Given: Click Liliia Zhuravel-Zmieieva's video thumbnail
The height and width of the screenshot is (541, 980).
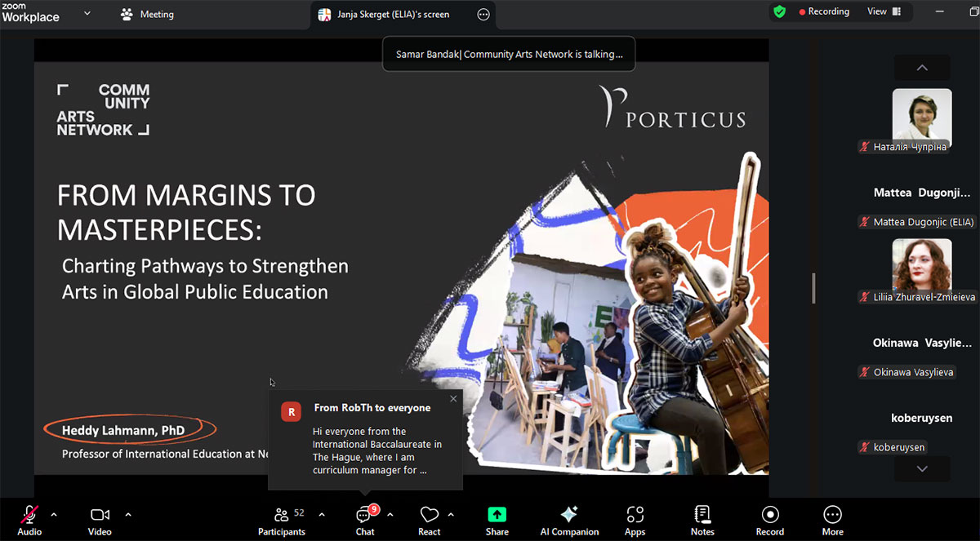Looking at the screenshot, I should click(921, 265).
